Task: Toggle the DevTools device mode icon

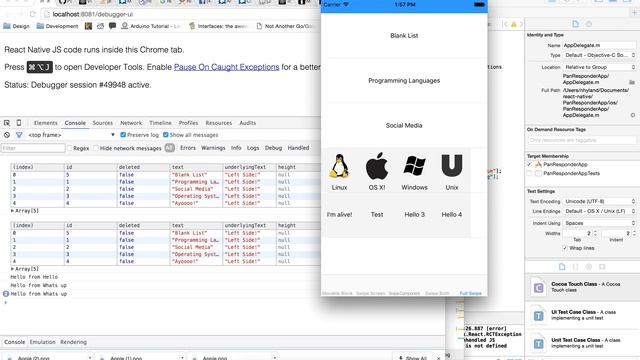Action: [19, 123]
